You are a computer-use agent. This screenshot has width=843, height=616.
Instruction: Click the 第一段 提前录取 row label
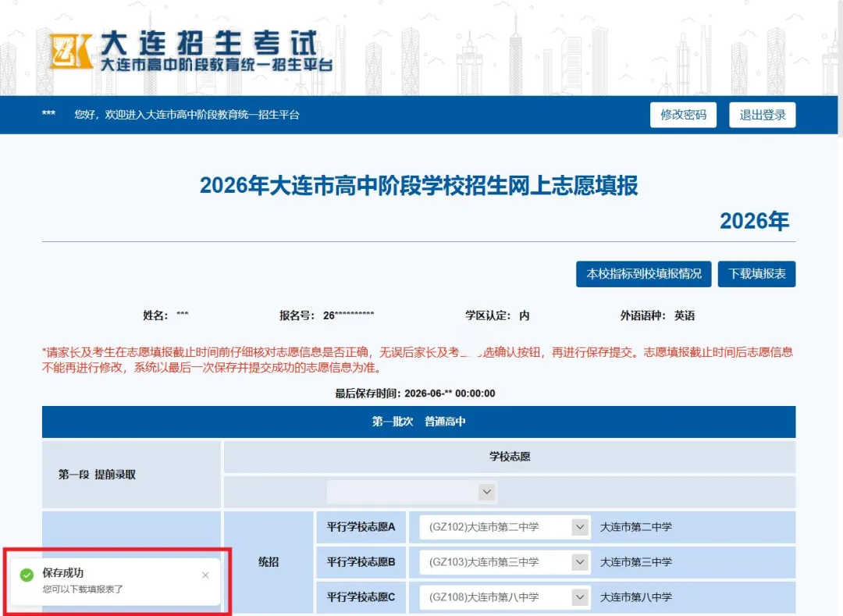click(97, 475)
